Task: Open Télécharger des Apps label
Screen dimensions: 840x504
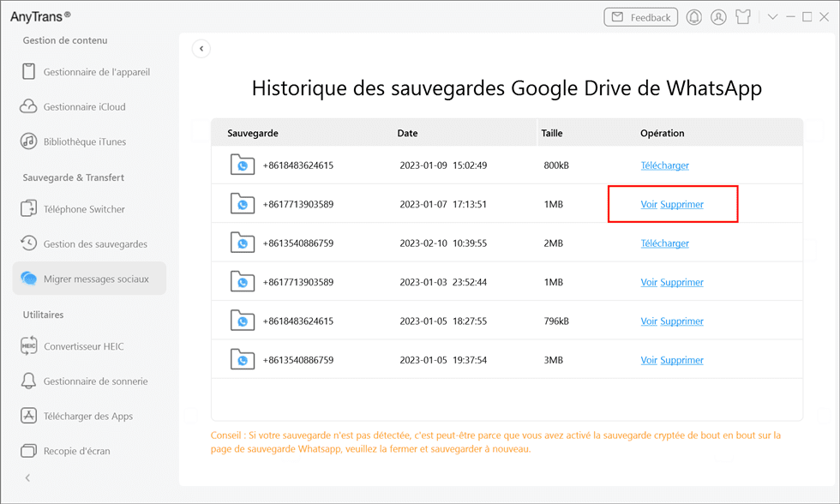Action: pos(87,417)
